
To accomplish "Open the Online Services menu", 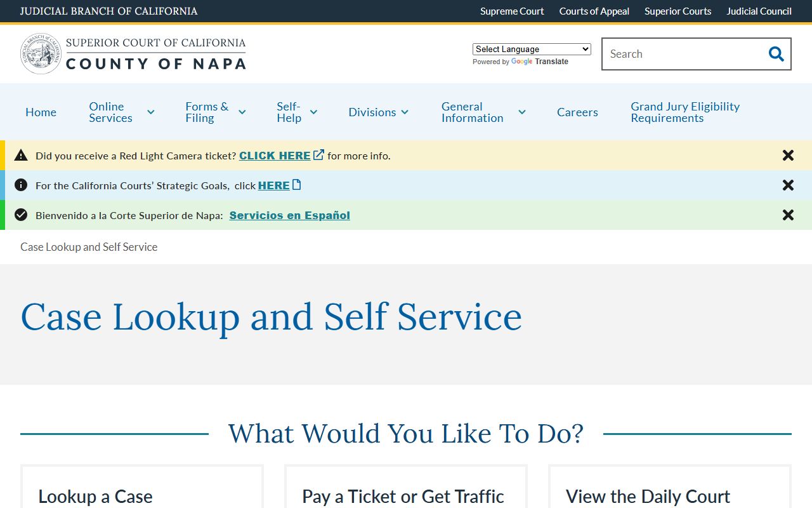I will [110, 112].
